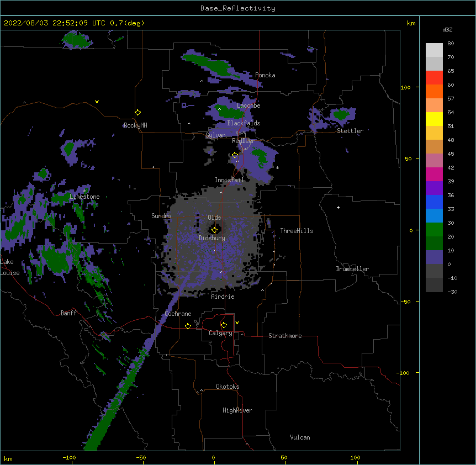Click the ThreeHills label
476x465 pixels.
[x=297, y=231]
